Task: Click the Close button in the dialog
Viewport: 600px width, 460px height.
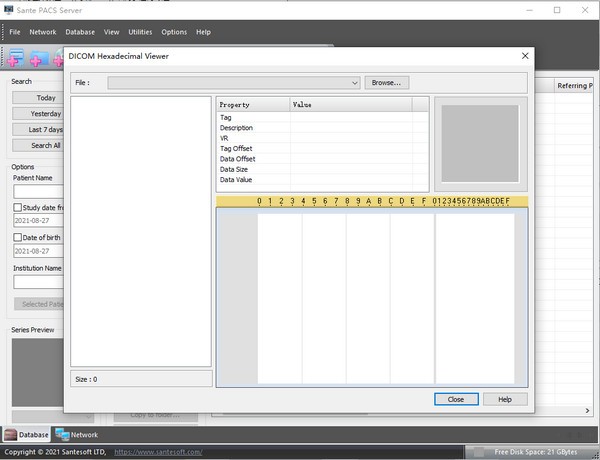Action: coord(456,399)
